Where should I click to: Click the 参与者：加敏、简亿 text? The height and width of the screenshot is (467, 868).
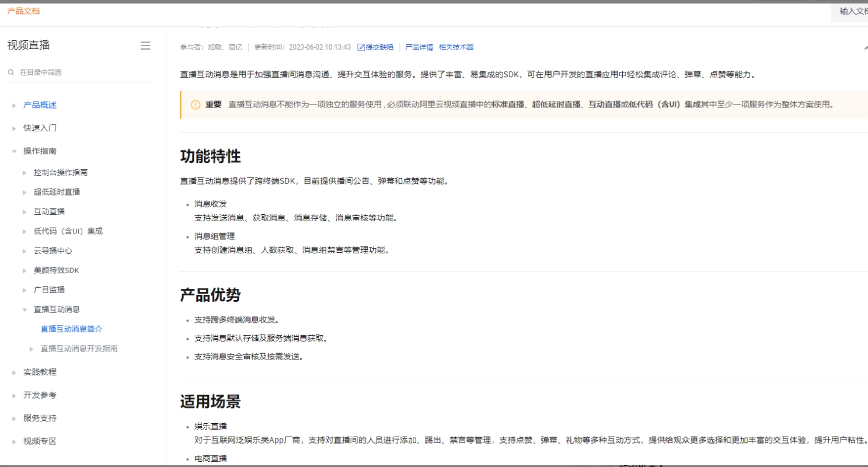click(x=211, y=47)
